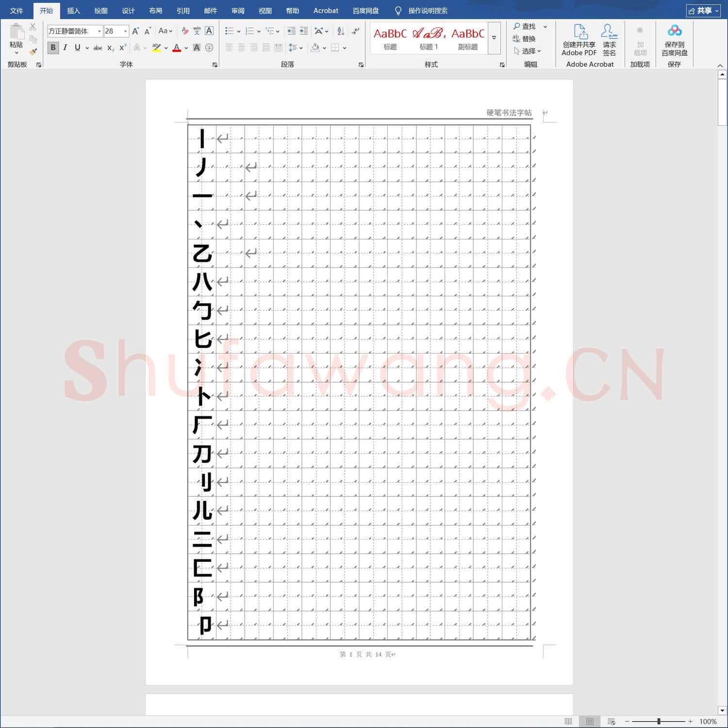Open font dialog launcher
Screen dimensions: 728x728
tap(215, 65)
